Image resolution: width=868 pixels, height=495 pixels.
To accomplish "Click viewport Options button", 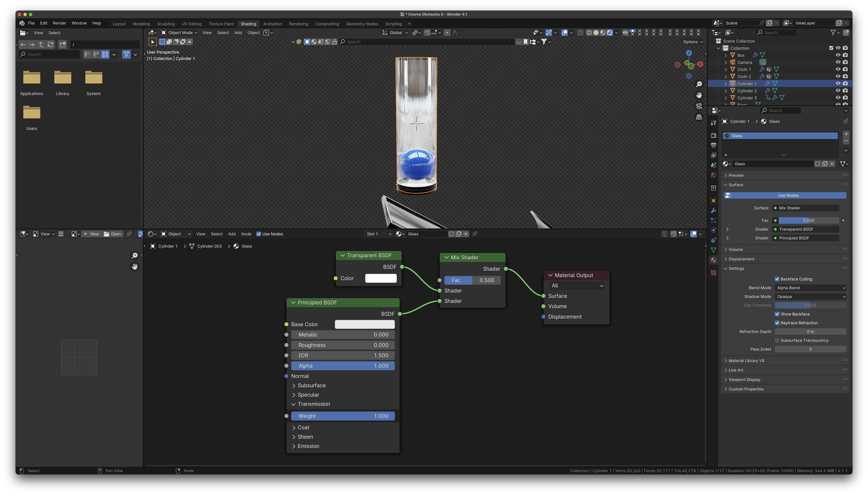I will 693,42.
